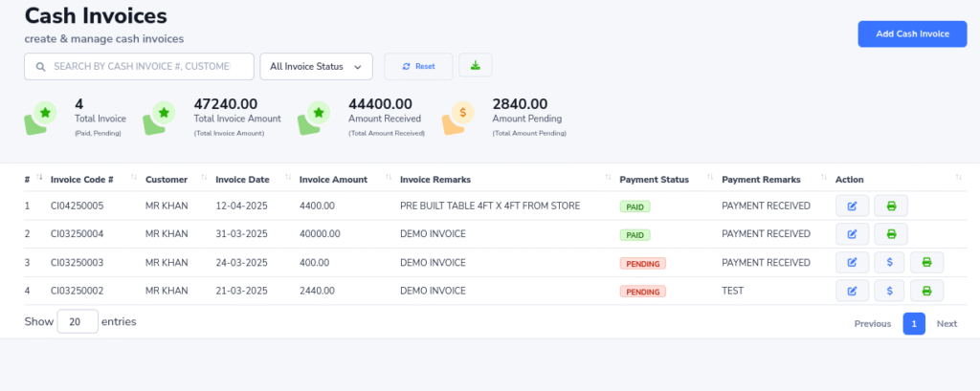Focus the cash invoice search field
This screenshot has width=980, height=391.
[140, 66]
